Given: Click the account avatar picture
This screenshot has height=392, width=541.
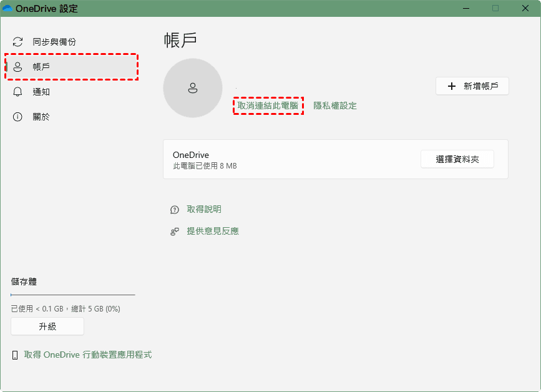Looking at the screenshot, I should [x=193, y=88].
